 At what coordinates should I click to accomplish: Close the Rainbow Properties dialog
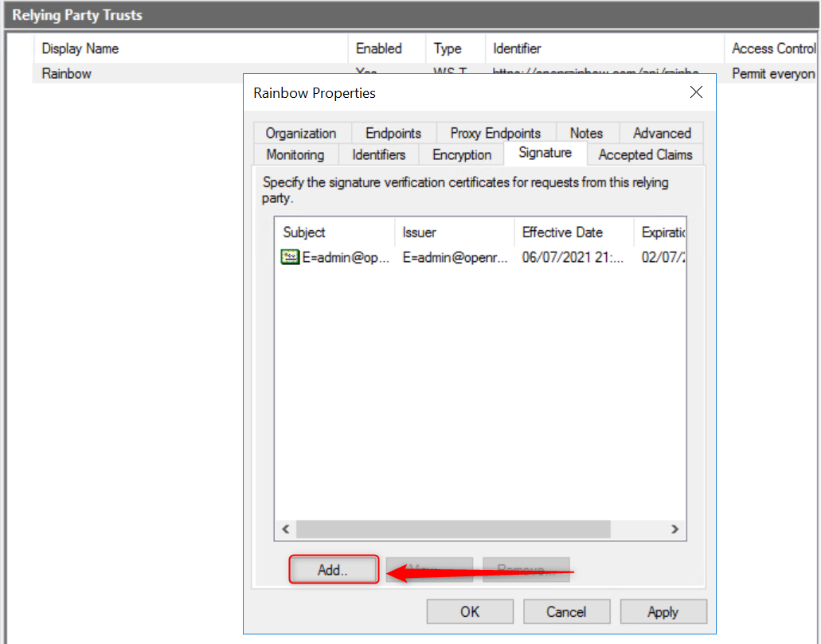696,92
